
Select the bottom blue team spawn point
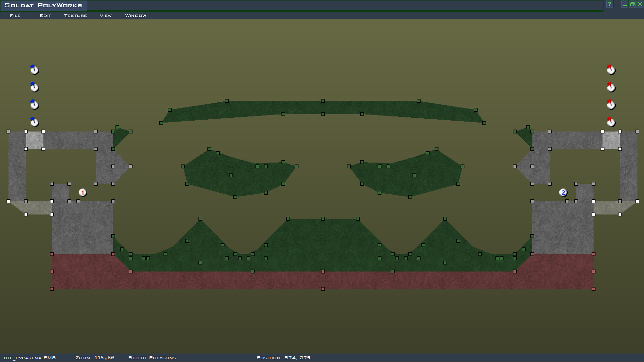(x=34, y=122)
